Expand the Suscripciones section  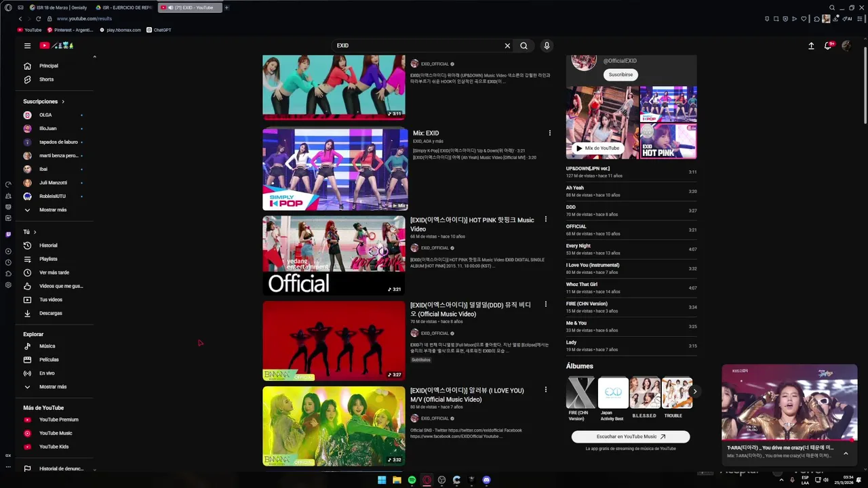pos(44,102)
